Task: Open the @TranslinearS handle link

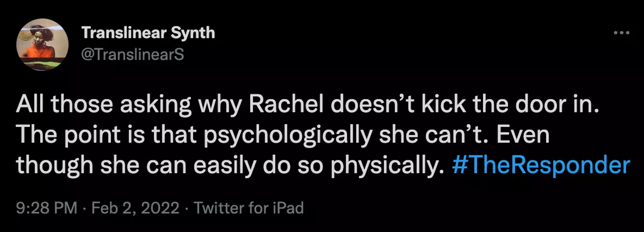Action: [x=132, y=55]
